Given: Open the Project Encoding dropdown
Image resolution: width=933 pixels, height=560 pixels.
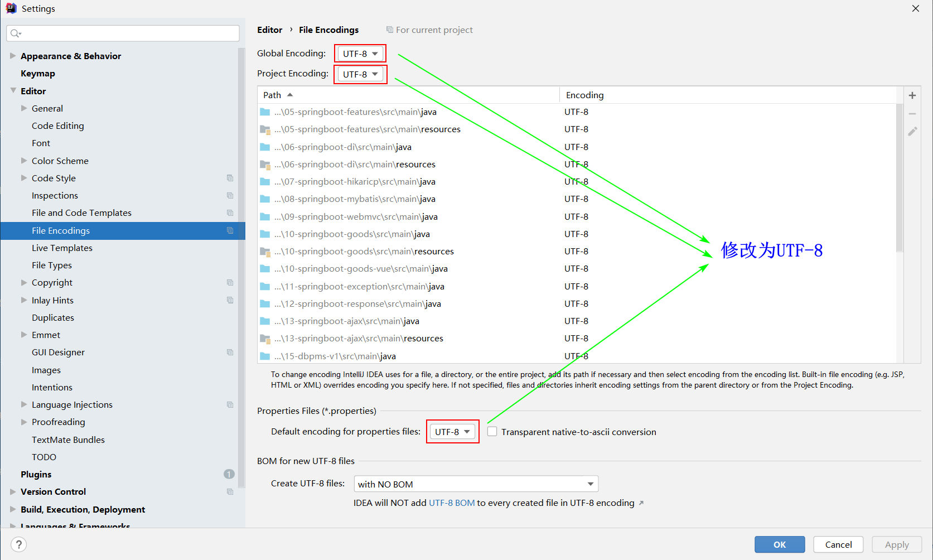Looking at the screenshot, I should pos(360,74).
